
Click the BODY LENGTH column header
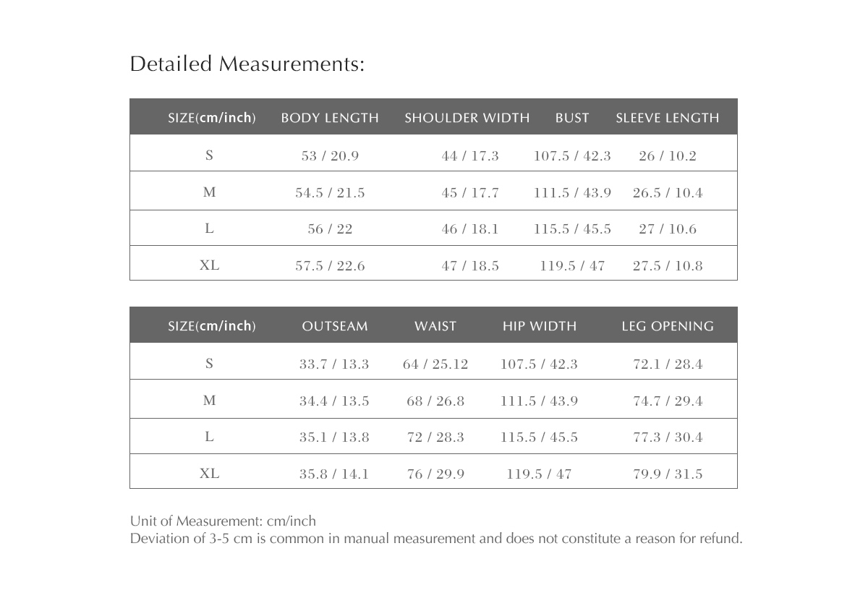[330, 118]
